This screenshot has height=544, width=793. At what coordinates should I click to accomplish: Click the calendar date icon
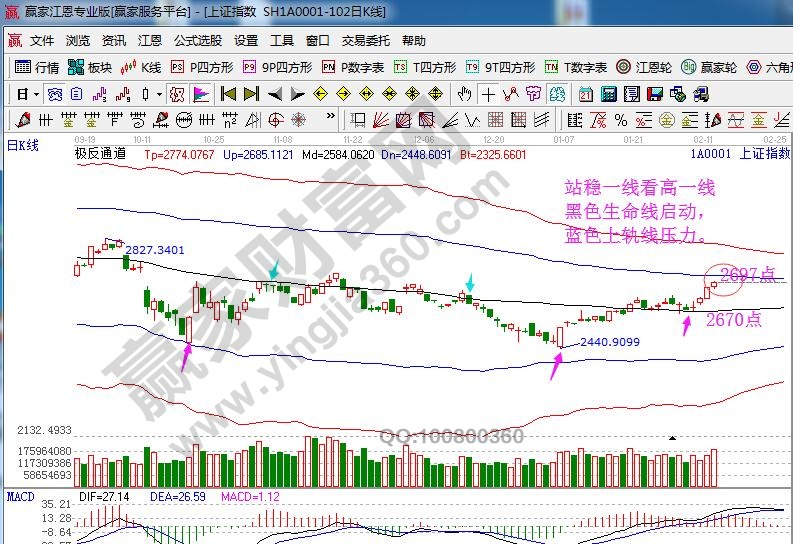point(583,94)
